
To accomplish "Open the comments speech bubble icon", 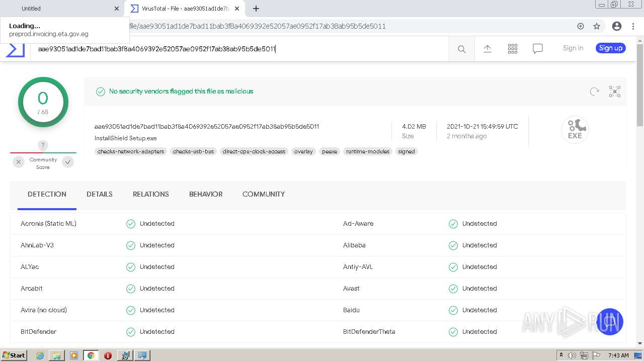I will [x=537, y=48].
